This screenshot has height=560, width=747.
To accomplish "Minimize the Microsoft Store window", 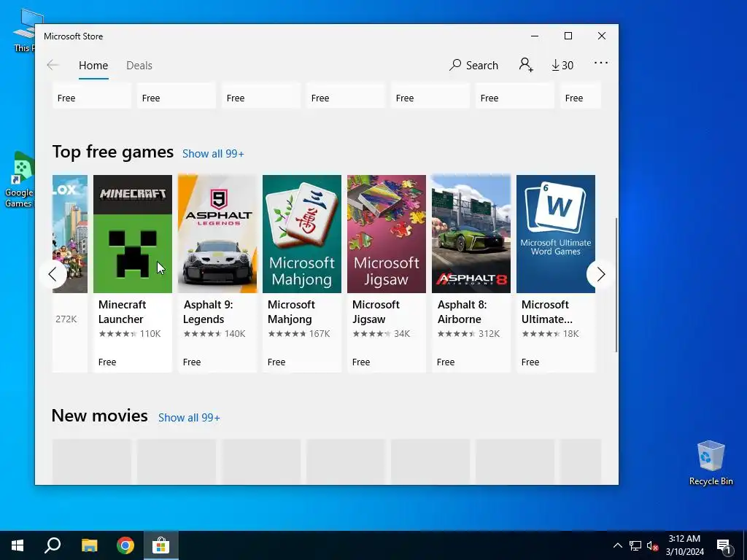I will click(535, 36).
